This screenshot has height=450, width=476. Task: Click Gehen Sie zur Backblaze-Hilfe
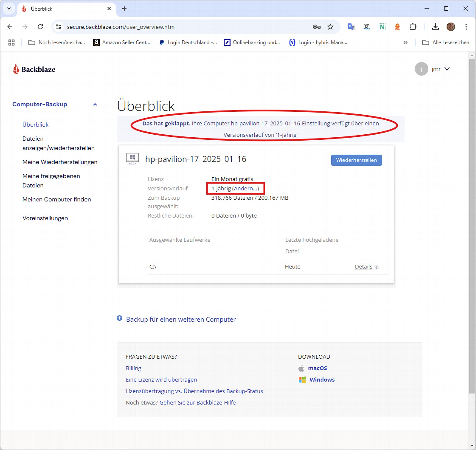click(x=198, y=403)
